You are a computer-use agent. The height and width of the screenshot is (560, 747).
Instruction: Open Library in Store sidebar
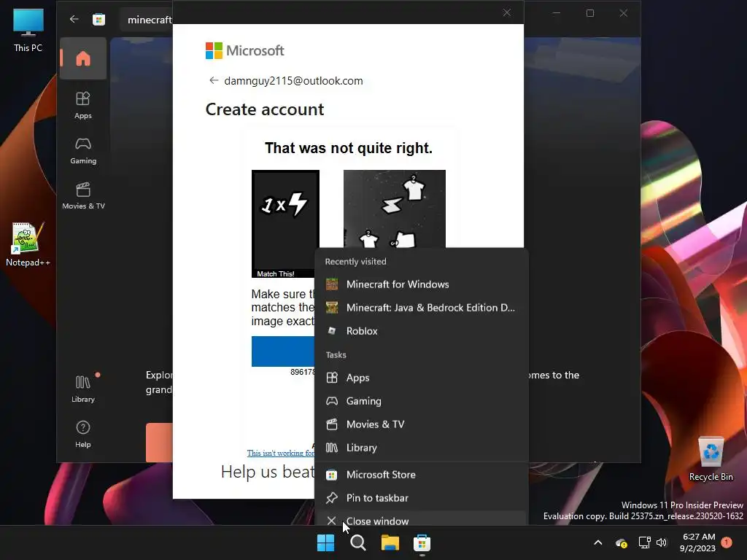(x=83, y=389)
